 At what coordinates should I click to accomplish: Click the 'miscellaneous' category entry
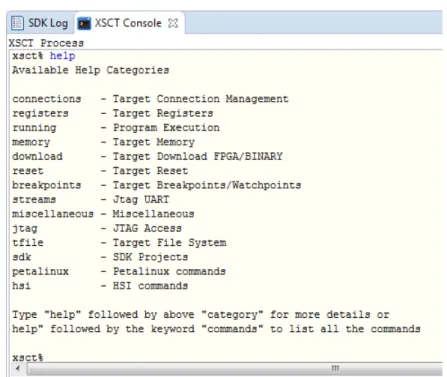click(x=53, y=214)
